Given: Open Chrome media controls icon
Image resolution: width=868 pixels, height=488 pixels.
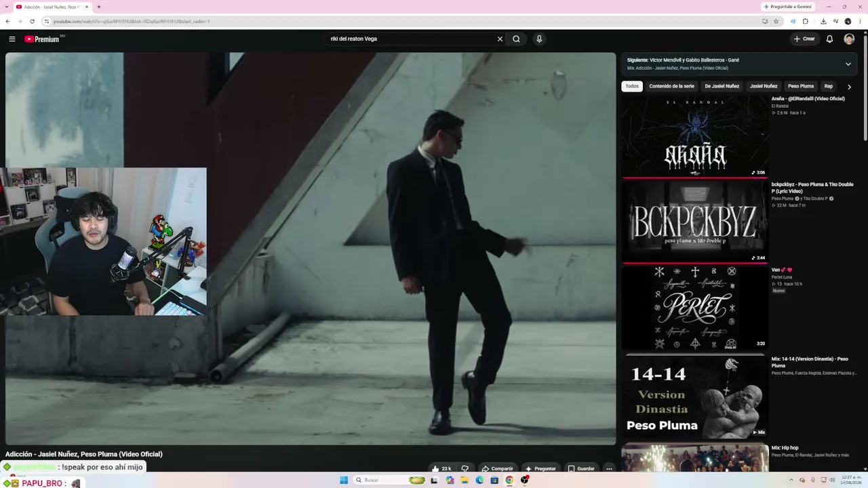Looking at the screenshot, I should click(835, 21).
